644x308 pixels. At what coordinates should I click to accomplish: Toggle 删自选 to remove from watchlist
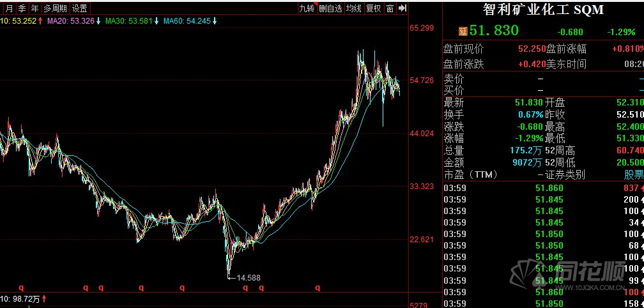click(x=330, y=8)
